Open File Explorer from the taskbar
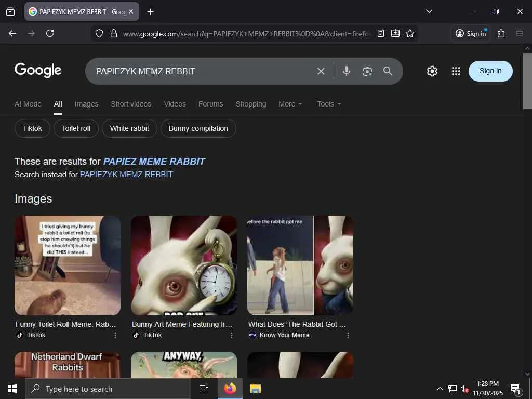532x399 pixels. [x=256, y=389]
